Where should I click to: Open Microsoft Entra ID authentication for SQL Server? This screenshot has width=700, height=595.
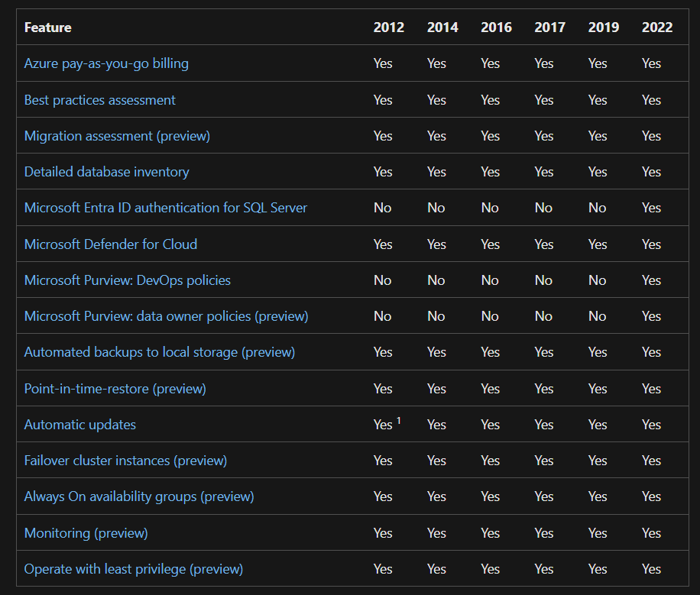pos(165,208)
